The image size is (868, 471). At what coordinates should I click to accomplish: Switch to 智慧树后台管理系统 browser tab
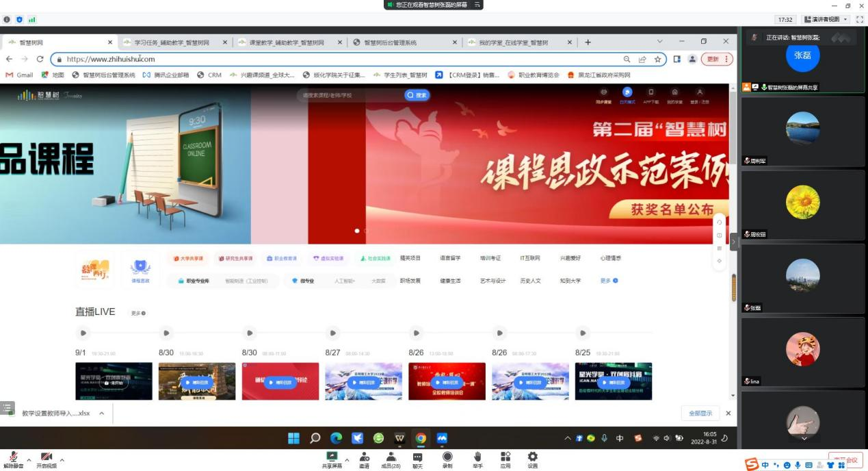click(404, 42)
